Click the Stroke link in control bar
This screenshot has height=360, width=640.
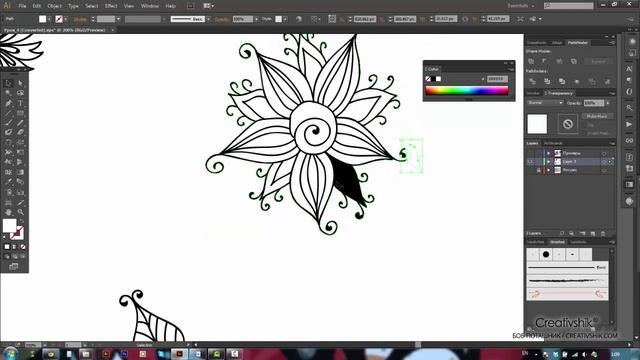80,19
